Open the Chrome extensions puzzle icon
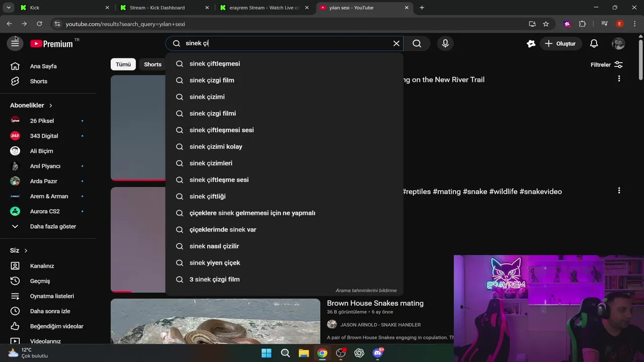 tap(583, 24)
